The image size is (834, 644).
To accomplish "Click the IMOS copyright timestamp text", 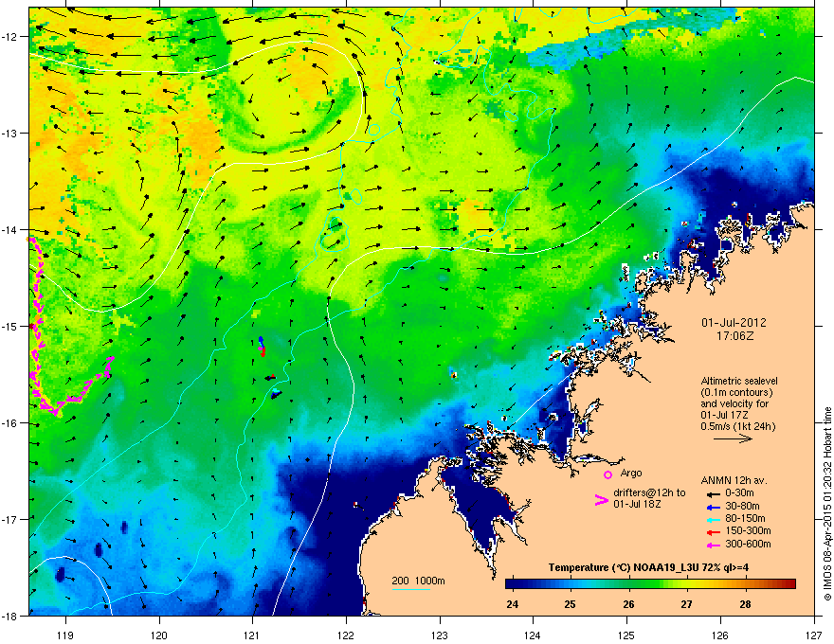I will coord(827,504).
